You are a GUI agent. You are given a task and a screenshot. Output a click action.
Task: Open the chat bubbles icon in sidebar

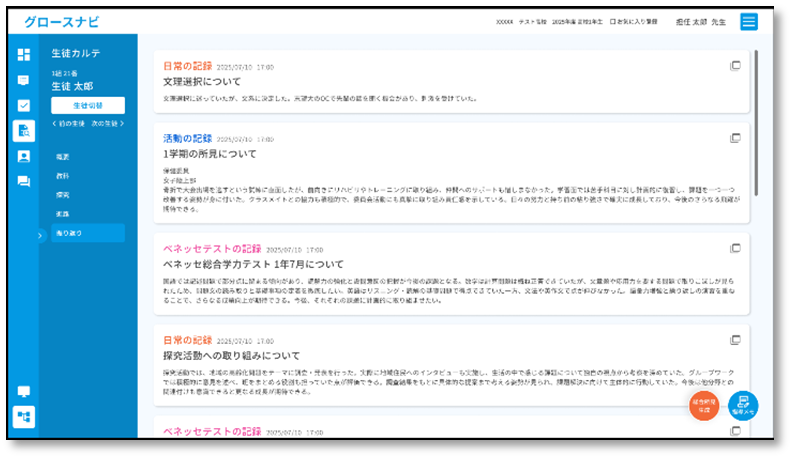[24, 181]
